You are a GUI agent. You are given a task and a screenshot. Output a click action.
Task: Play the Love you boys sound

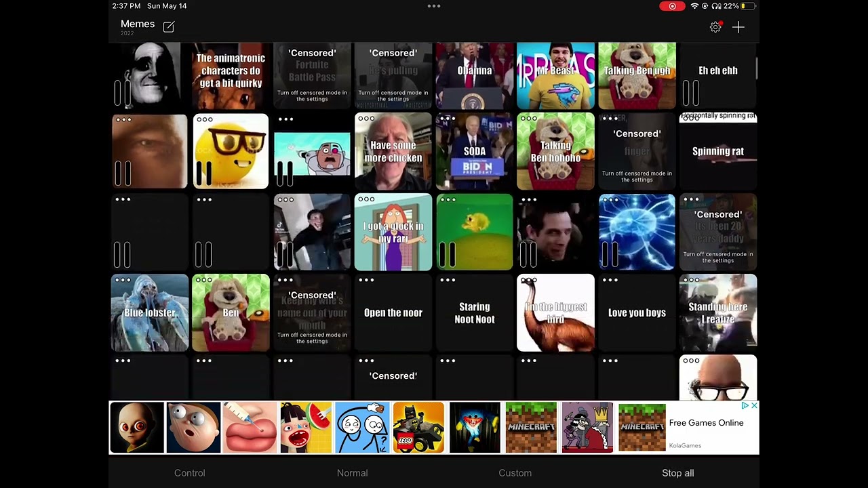coord(637,312)
